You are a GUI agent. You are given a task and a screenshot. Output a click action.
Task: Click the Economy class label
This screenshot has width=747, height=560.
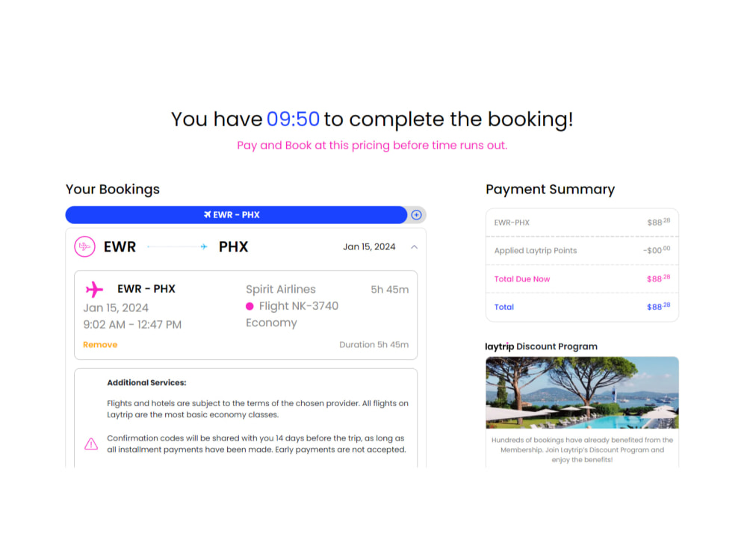click(x=271, y=322)
